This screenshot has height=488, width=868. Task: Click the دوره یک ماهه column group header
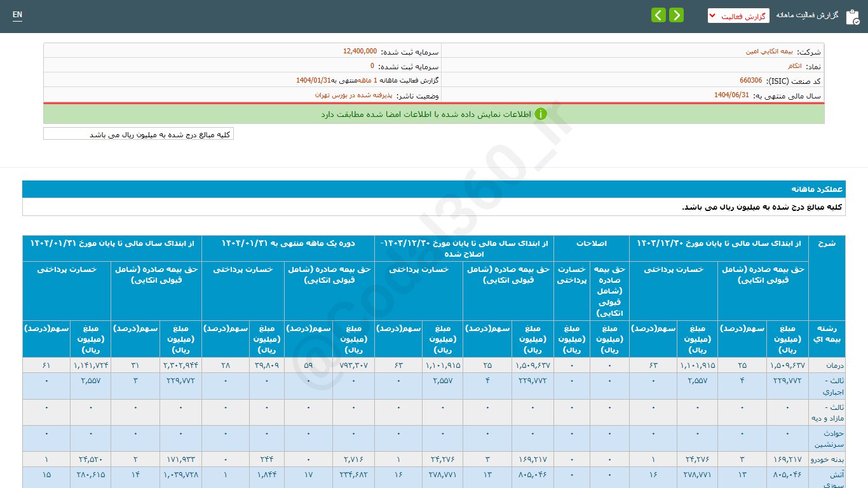(288, 243)
